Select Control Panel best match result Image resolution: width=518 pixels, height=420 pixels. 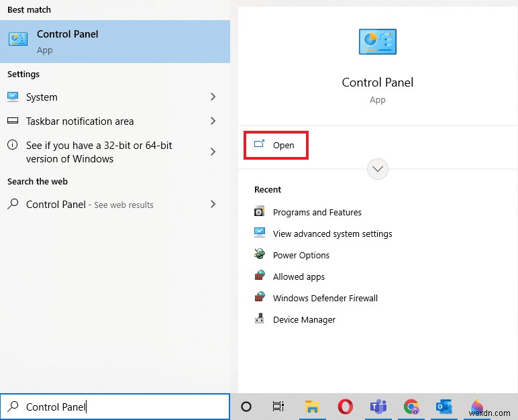point(115,42)
